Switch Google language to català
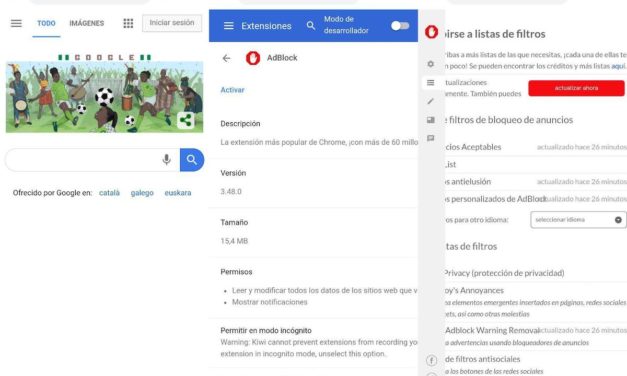The height and width of the screenshot is (376, 627). click(109, 193)
